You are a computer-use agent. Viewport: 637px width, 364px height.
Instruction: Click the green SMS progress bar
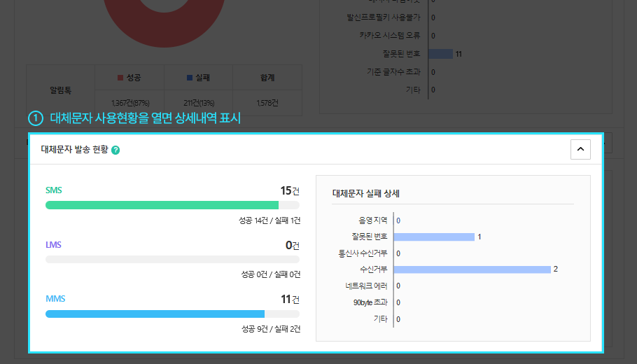(162, 205)
